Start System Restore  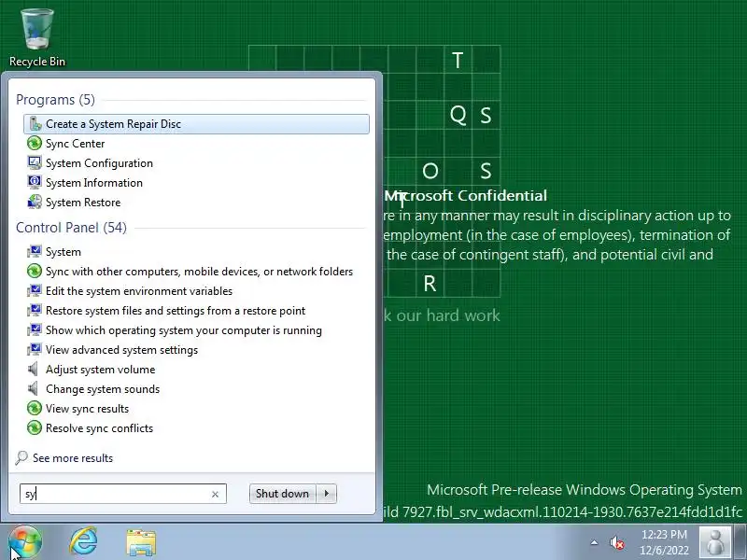pos(83,202)
